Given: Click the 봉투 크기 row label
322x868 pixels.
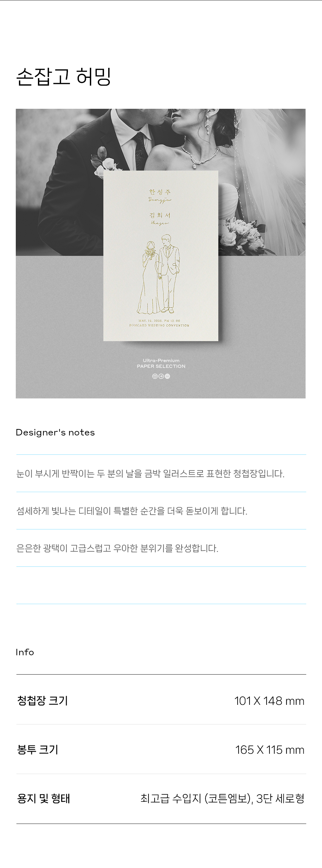Looking at the screenshot, I should 38,749.
